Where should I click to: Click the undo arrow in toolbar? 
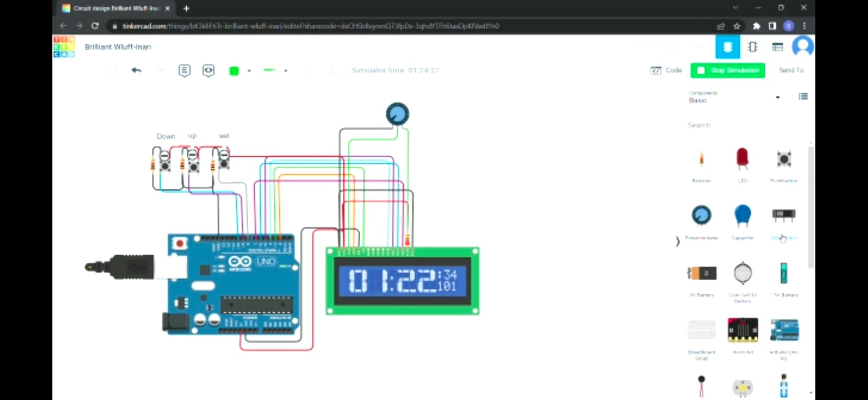[136, 70]
